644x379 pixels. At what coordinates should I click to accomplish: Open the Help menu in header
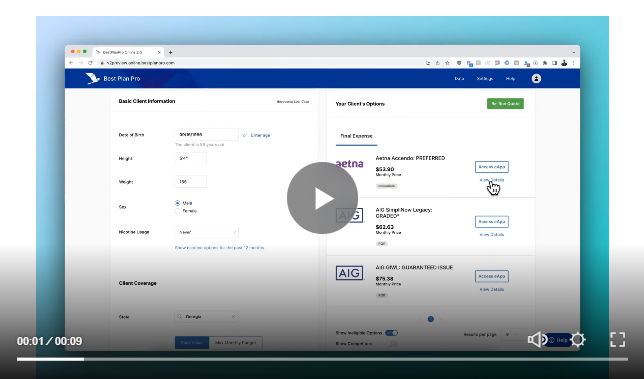click(x=510, y=78)
